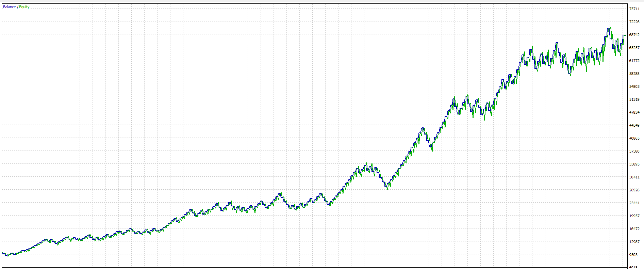Screen dimensions: 644x269
Task: Click the 44349 scale label
Action: click(634, 125)
